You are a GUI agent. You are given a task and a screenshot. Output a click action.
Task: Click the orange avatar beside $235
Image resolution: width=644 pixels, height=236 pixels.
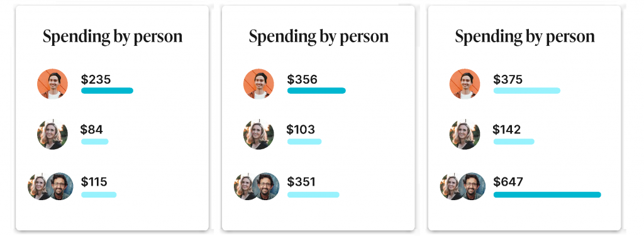53,84
